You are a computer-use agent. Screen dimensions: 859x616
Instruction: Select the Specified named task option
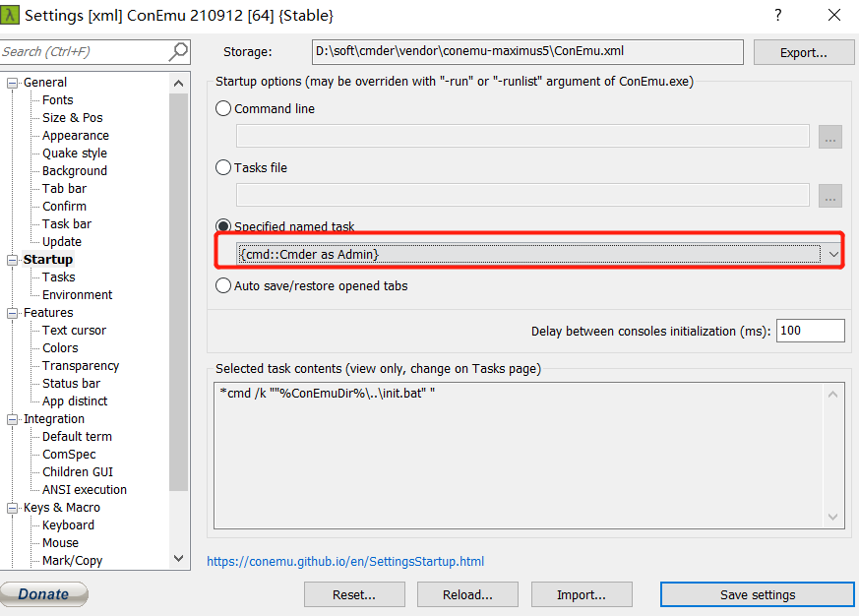pos(223,225)
